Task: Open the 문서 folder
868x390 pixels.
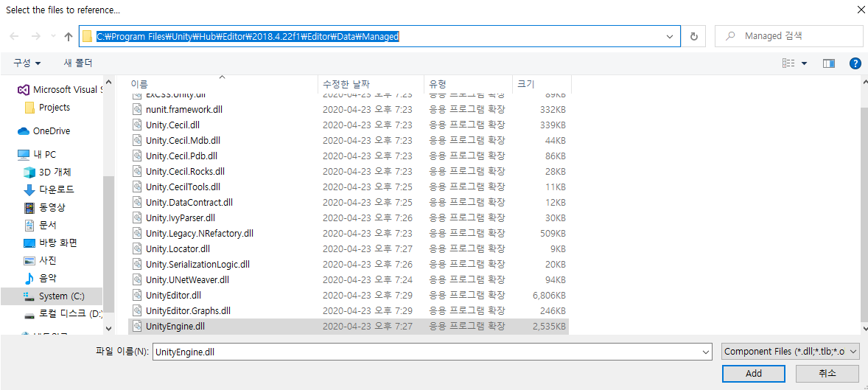Action: [41, 226]
